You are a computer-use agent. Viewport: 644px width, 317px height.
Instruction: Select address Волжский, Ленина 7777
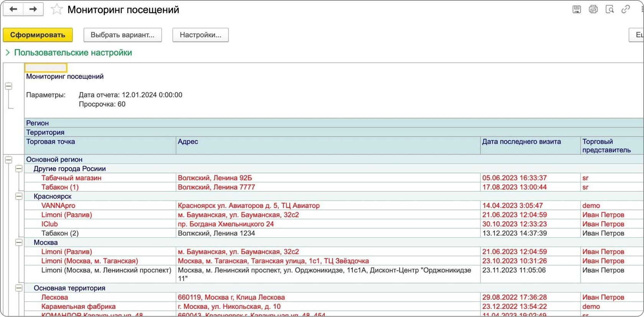[216, 187]
